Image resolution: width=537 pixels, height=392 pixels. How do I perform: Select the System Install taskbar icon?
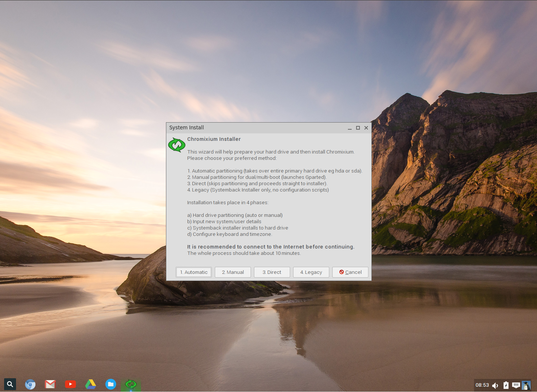click(x=131, y=384)
